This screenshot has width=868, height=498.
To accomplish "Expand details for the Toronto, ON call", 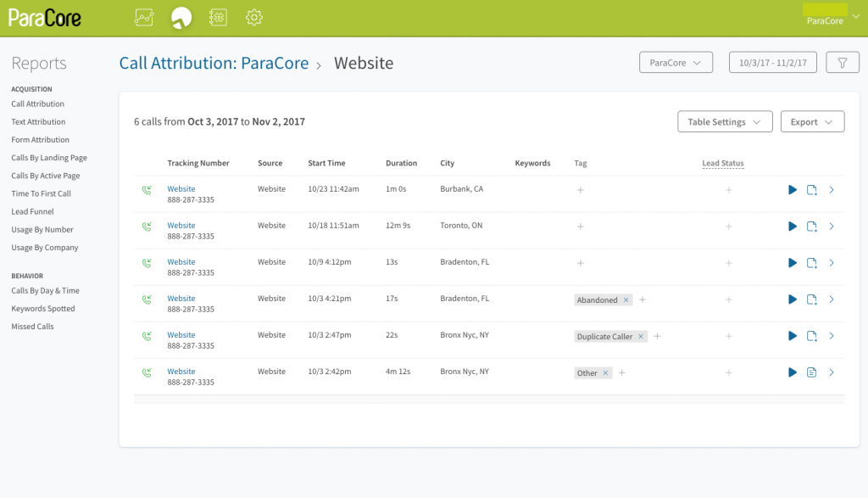I will [832, 227].
